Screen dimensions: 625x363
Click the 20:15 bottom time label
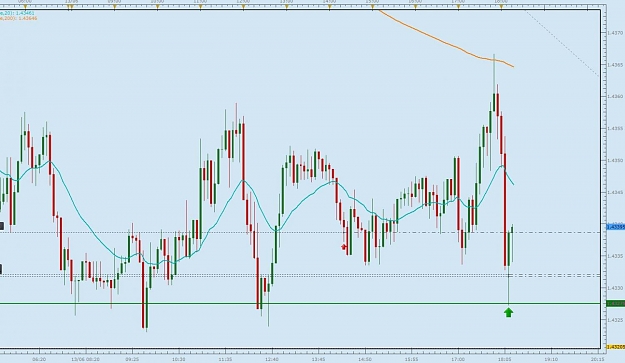click(597, 359)
